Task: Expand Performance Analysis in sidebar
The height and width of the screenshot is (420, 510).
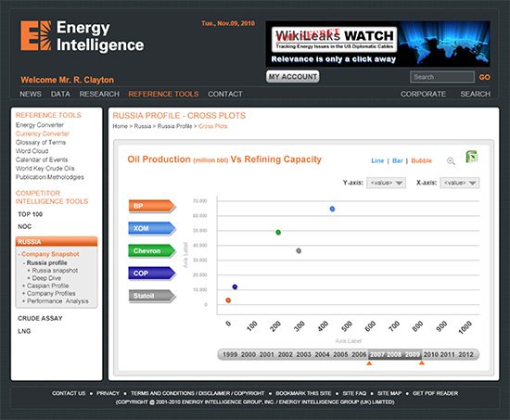Action: click(x=56, y=301)
